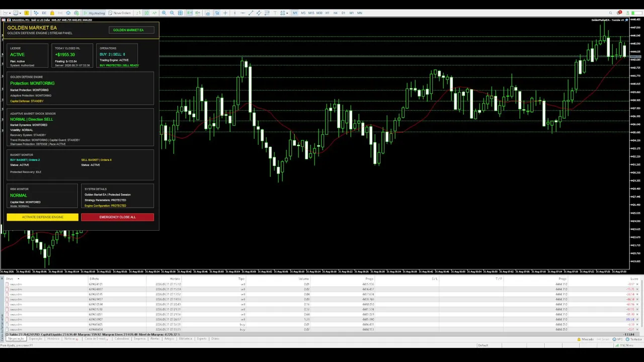Select the crosshair tool
Screen dimensions: 644x362
pyautogui.click(x=225, y=13)
